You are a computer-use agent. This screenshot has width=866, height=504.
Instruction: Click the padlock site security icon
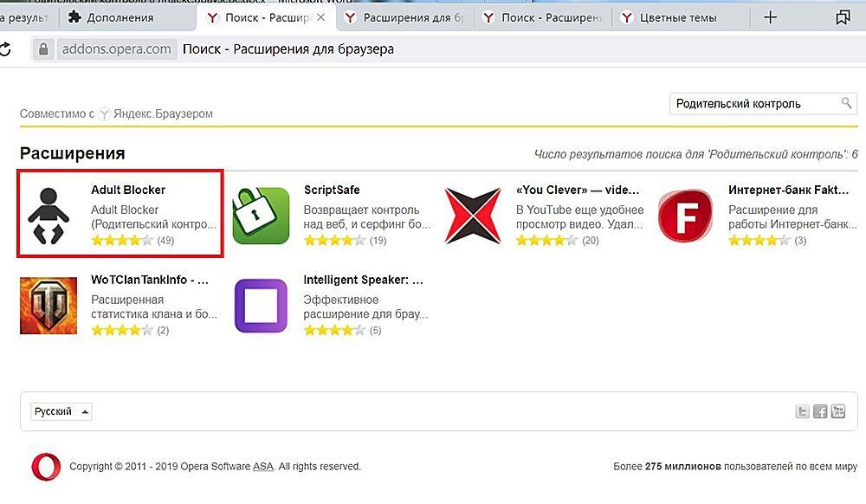43,49
